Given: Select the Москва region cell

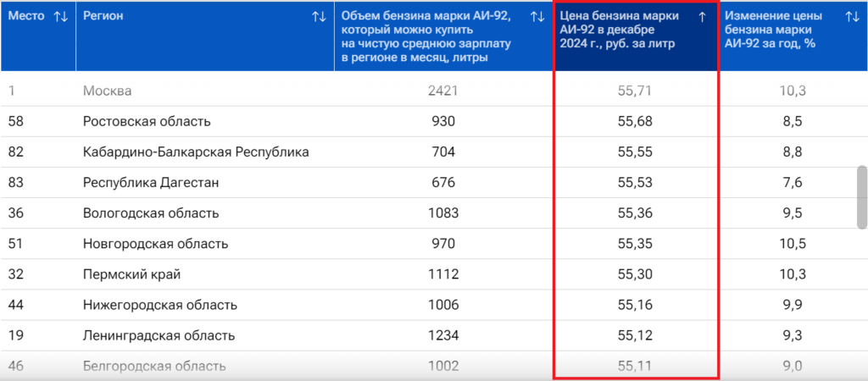Looking at the screenshot, I should point(108,91).
